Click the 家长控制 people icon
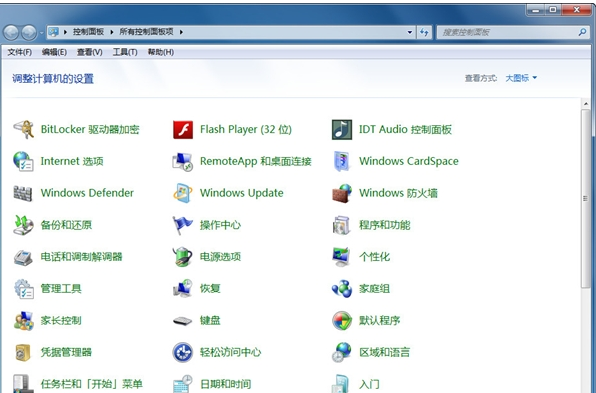Screen dimensions: 596x393 [23, 320]
